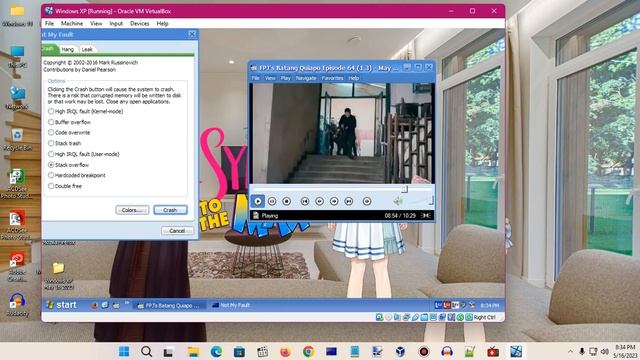Open File Explorer from the taskbar
The height and width of the screenshot is (360, 640).
[193, 351]
